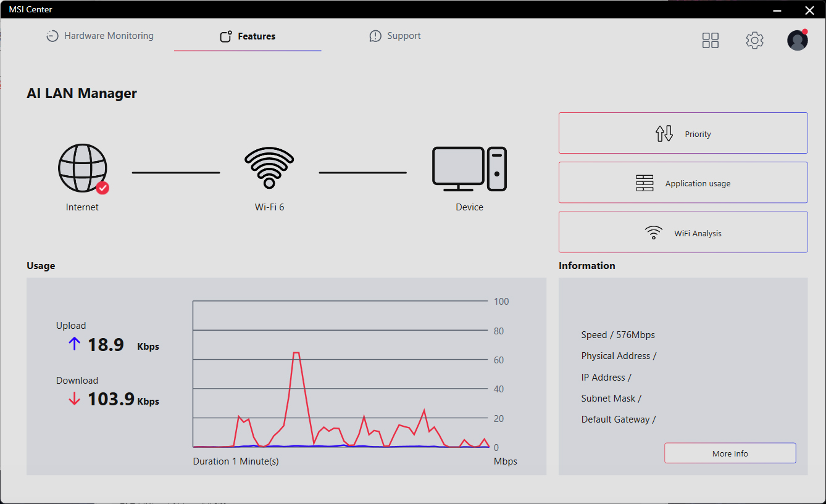This screenshot has height=504, width=826.
Task: Open the Application usage panel
Action: pos(683,183)
